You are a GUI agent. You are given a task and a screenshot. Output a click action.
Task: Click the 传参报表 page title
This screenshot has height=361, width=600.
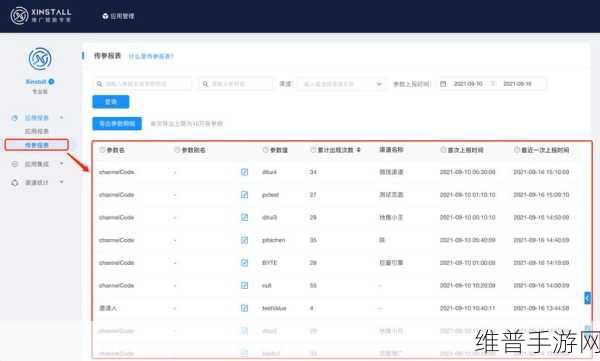click(x=108, y=56)
